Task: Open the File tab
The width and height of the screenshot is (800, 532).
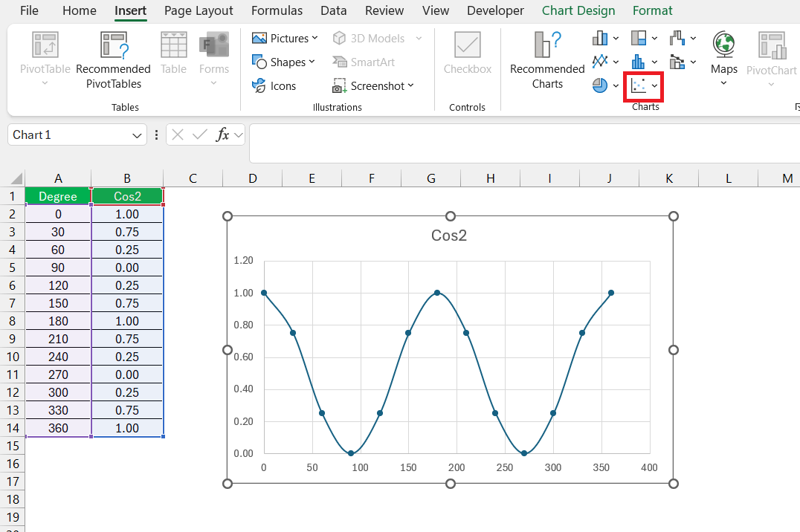Action: tap(29, 10)
